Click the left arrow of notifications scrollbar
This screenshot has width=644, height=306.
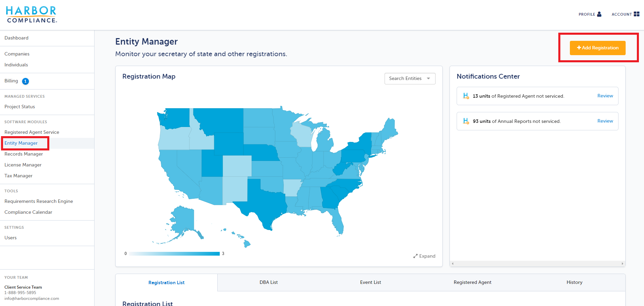pyautogui.click(x=453, y=263)
